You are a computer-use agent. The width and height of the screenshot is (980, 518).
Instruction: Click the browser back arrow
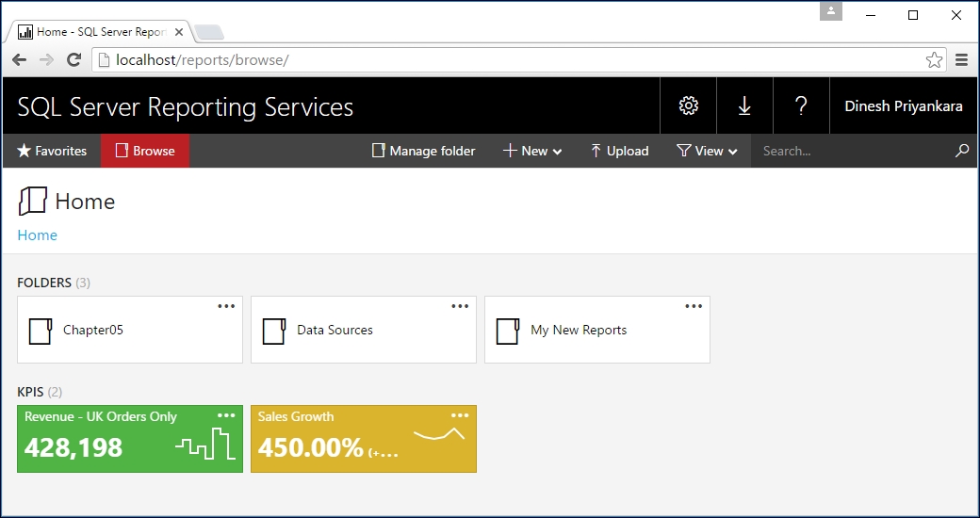[x=20, y=60]
